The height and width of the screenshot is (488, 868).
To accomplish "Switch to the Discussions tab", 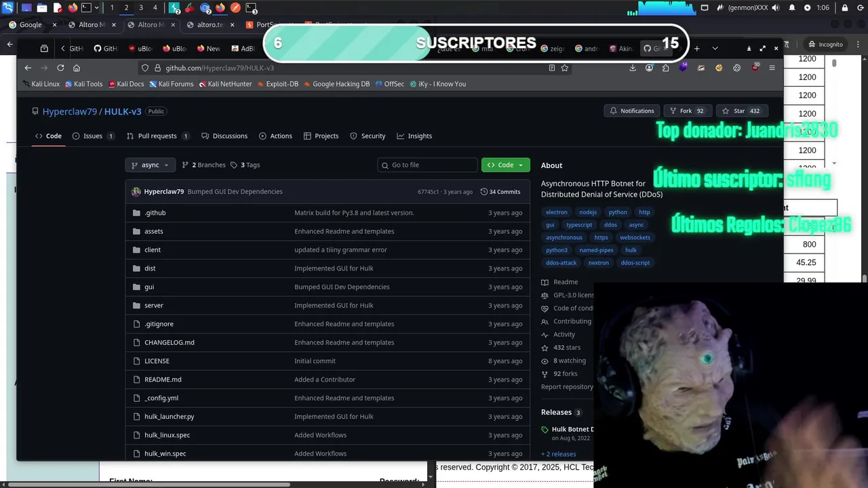I will [x=224, y=136].
